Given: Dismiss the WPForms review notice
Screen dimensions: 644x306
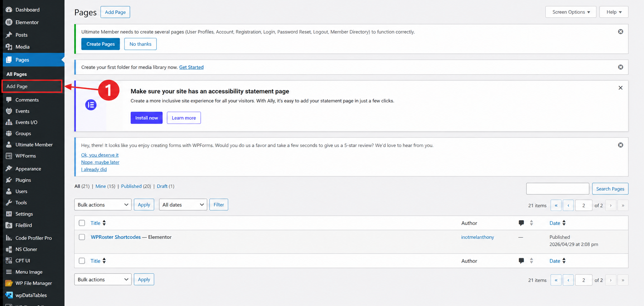Looking at the screenshot, I should tap(621, 145).
